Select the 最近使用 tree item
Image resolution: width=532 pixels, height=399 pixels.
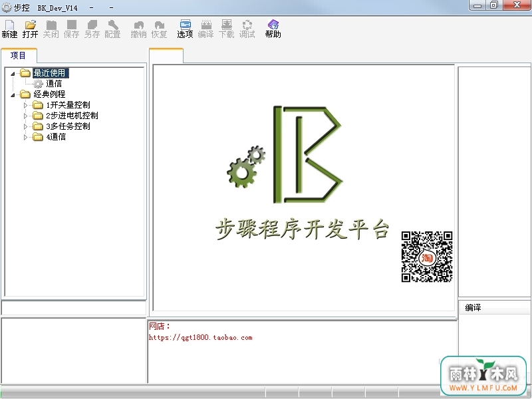click(x=51, y=73)
